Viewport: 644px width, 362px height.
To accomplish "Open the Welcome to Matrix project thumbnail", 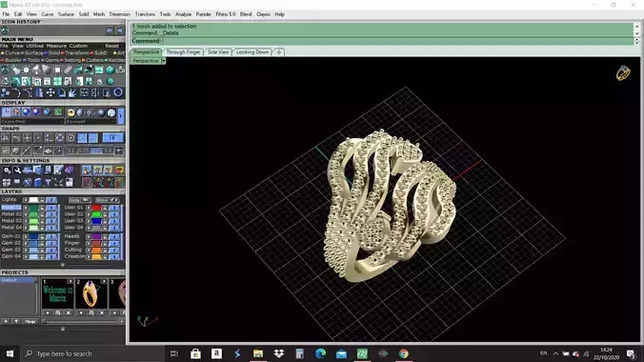I will pyautogui.click(x=57, y=293).
